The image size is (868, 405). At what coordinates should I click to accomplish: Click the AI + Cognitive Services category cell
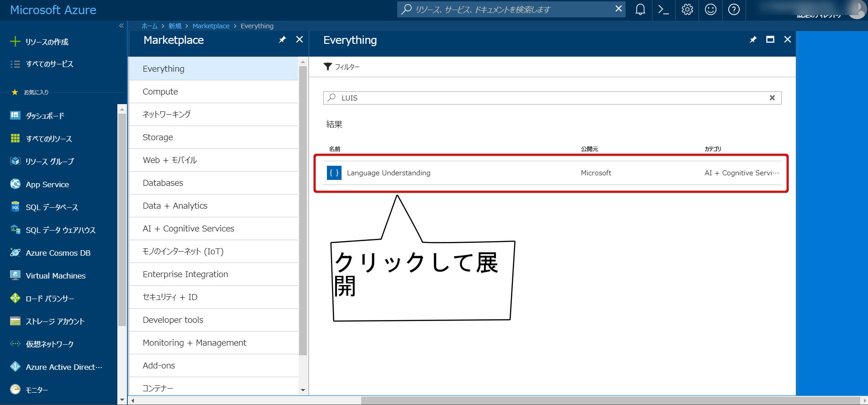click(x=742, y=173)
